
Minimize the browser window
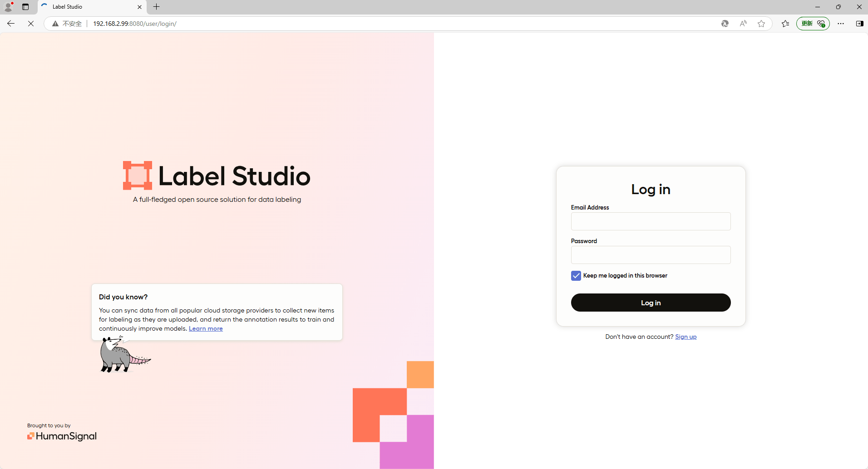tap(818, 7)
